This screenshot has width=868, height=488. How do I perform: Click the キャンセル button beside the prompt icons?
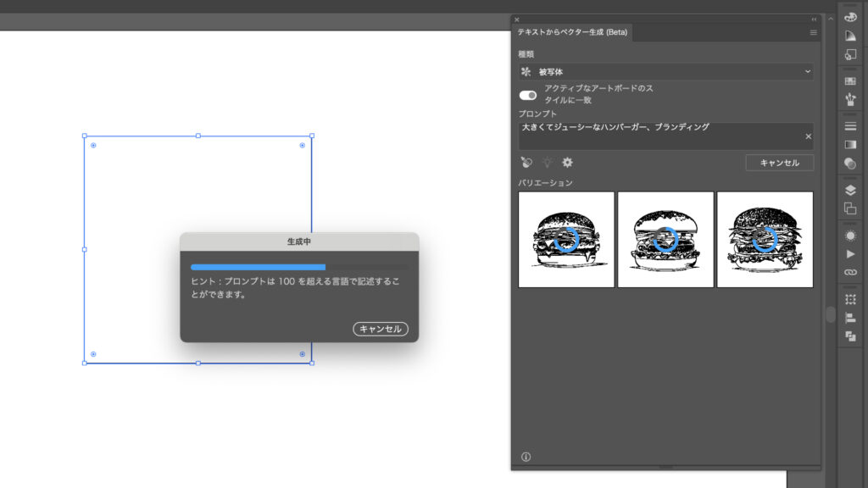(x=779, y=162)
